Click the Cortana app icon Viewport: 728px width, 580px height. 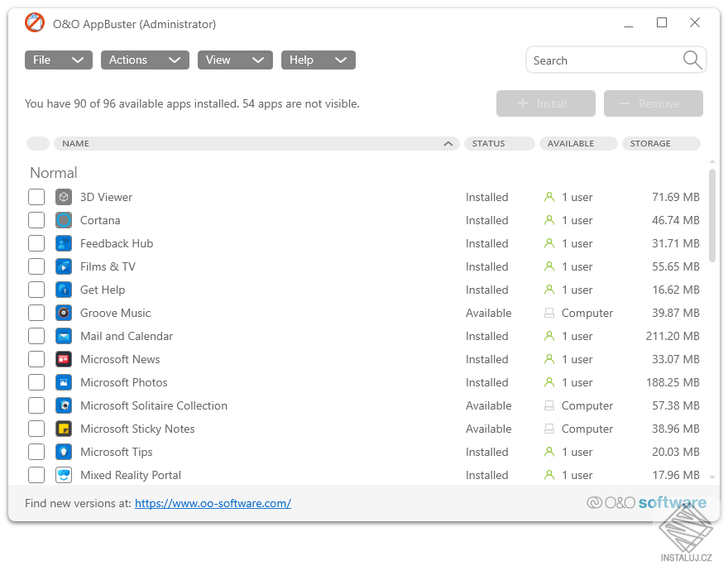pos(64,220)
